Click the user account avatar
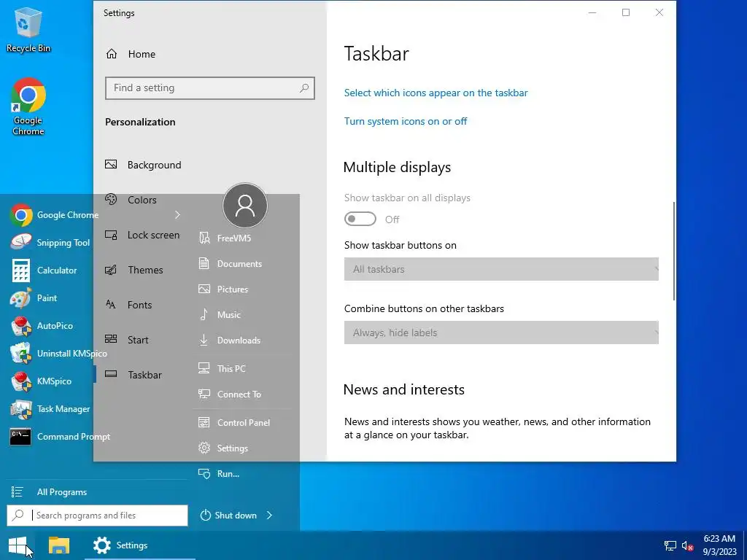This screenshot has height=560, width=747. coord(245,205)
